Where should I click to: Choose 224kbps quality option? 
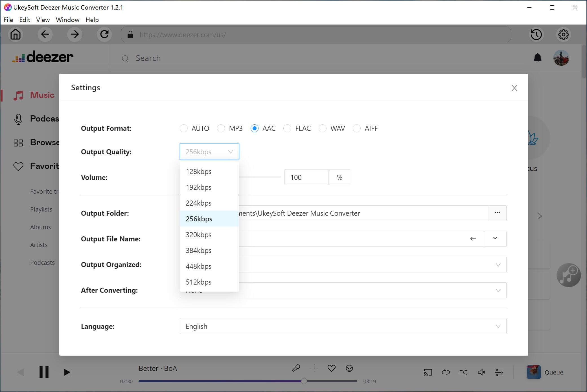point(209,203)
